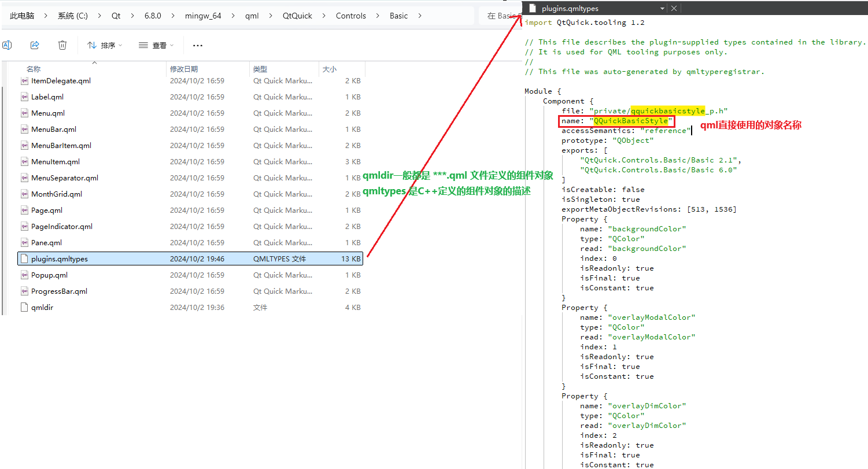Select the MonthGrid.qml file icon
This screenshot has width=868, height=469.
point(24,194)
